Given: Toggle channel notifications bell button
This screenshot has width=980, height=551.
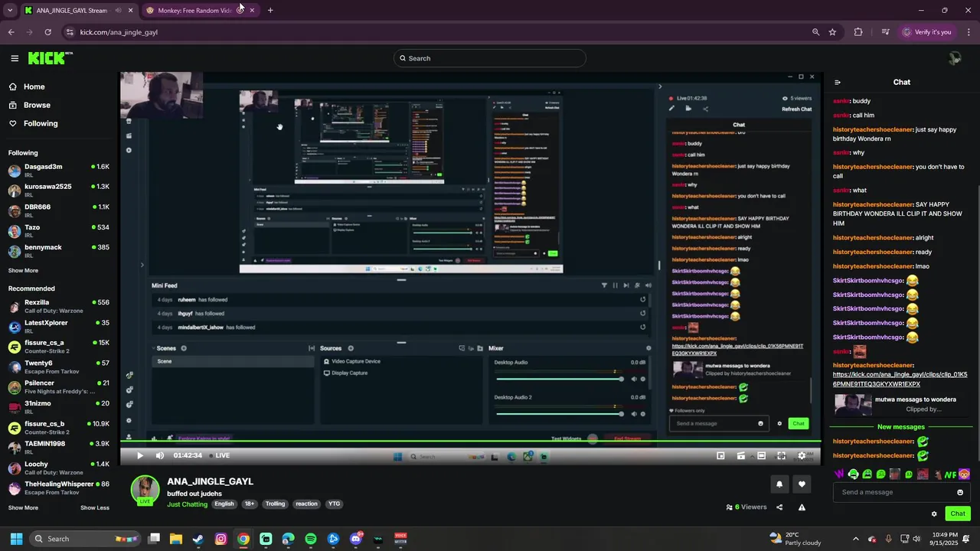Looking at the screenshot, I should coord(779,484).
